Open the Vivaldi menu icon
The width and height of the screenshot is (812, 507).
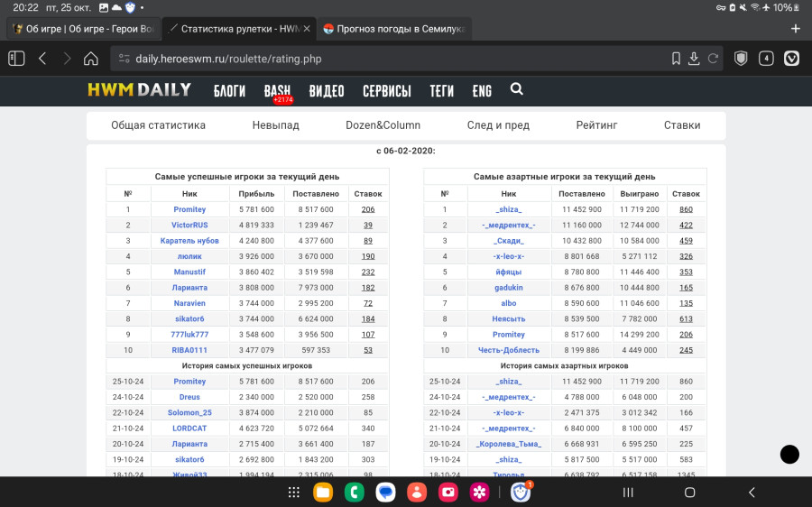click(x=791, y=59)
